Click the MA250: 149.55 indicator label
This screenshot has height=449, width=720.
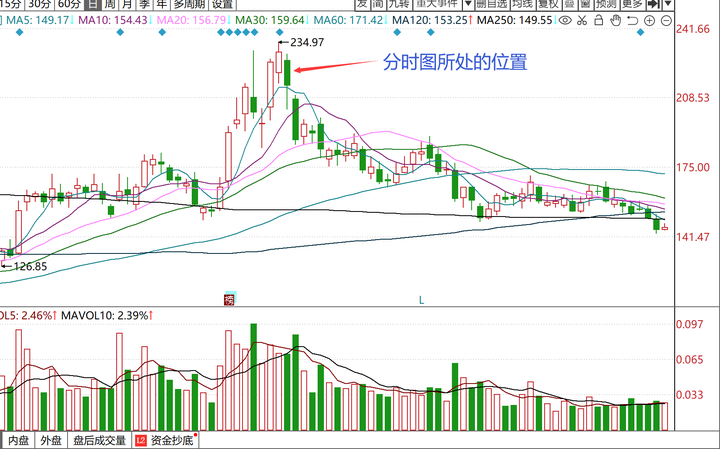coord(517,20)
